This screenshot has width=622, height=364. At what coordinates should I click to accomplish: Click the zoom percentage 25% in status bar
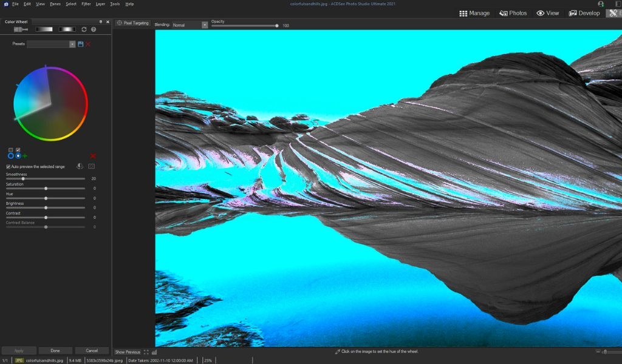pyautogui.click(x=208, y=360)
